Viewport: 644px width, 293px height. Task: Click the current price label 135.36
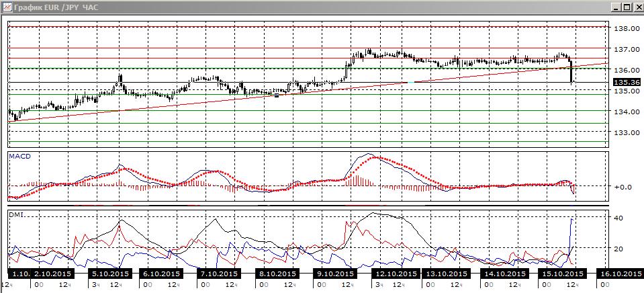pos(627,83)
